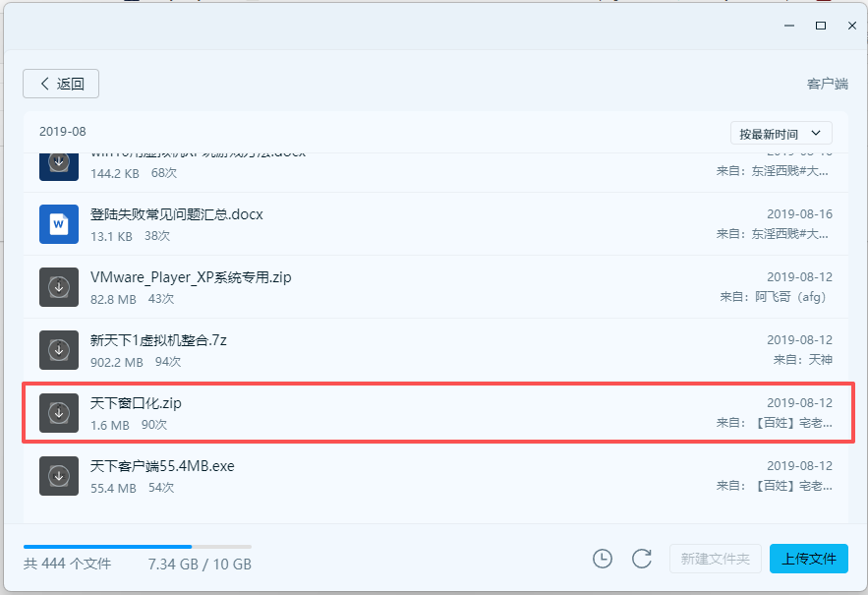Select the file name 登陆失败常见问题汇总.docx
Screen dimensions: 868x595
(177, 213)
